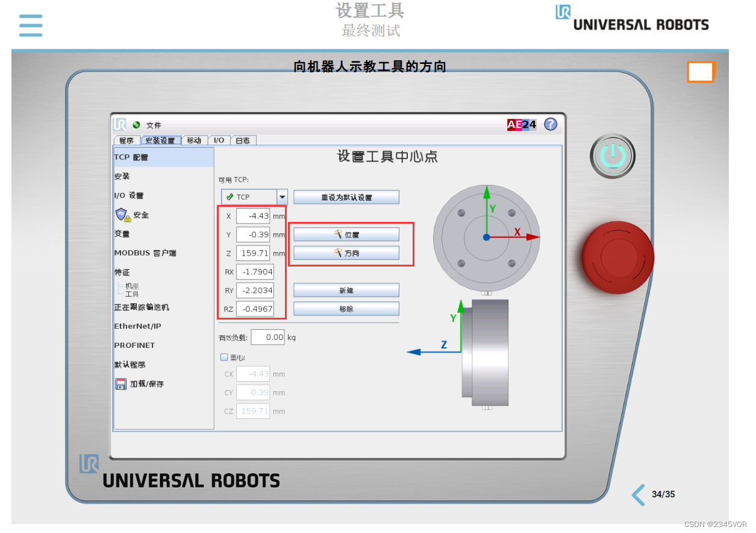Click the Universal Robots logo at top right
The image size is (756, 533).
pyautogui.click(x=632, y=18)
